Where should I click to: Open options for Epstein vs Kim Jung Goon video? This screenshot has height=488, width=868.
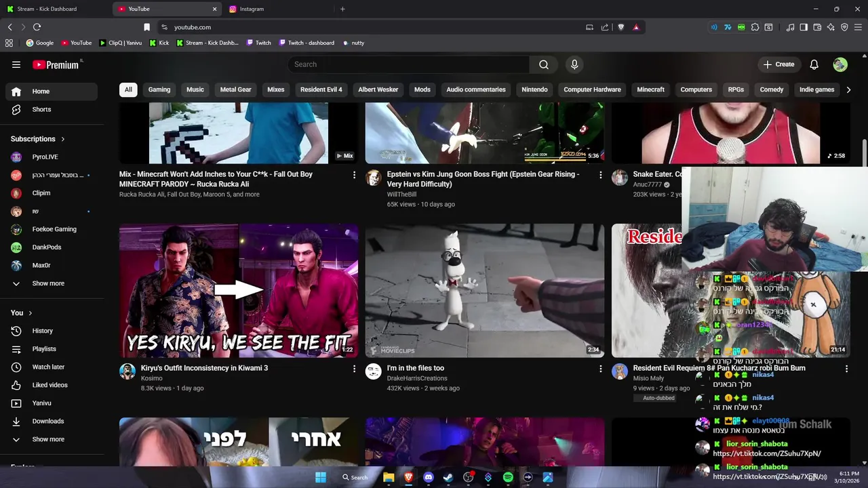[x=600, y=175]
